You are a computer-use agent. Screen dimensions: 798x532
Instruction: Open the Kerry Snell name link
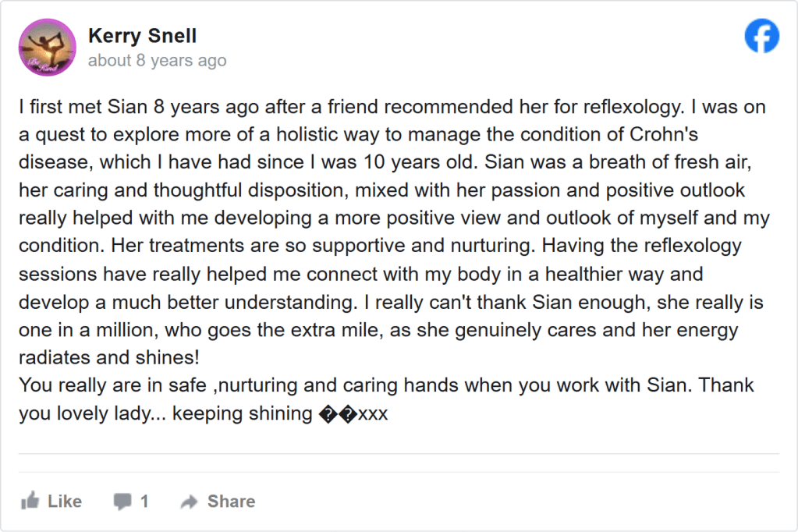(x=142, y=36)
